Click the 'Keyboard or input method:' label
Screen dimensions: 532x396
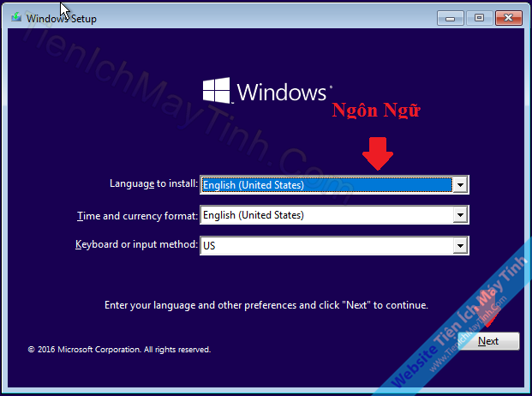136,244
